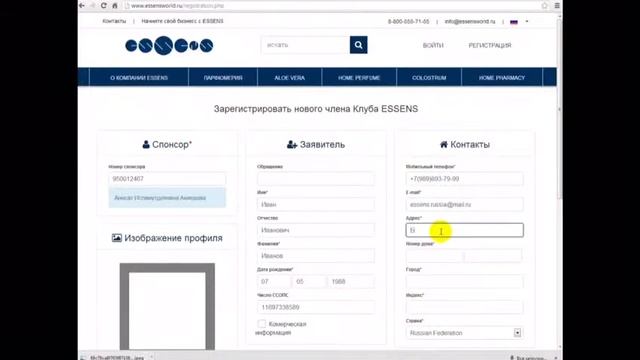Expand the language selector arrow
The image size is (640, 360).
coord(527,21)
